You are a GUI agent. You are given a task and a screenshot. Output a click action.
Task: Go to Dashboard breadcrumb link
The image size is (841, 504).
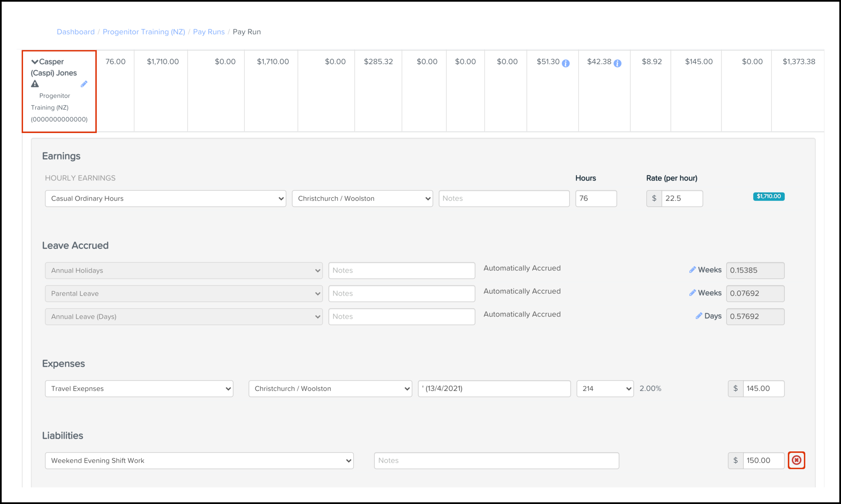point(75,32)
